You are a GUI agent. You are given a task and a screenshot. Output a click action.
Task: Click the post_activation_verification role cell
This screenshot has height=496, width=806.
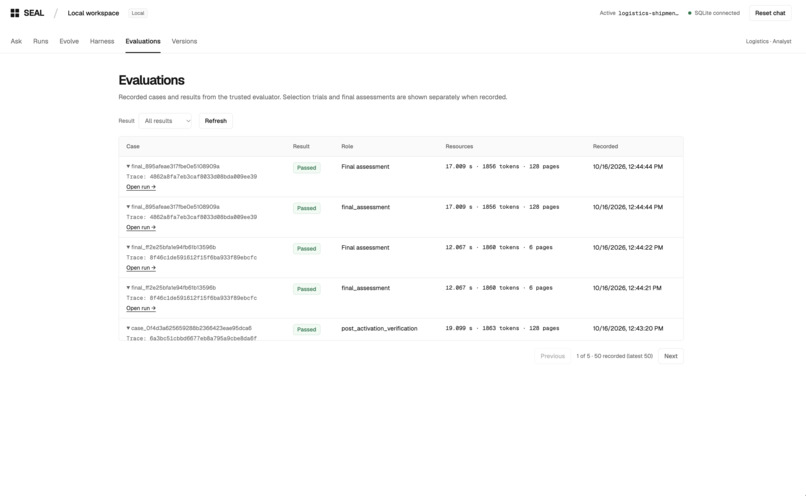pos(379,328)
